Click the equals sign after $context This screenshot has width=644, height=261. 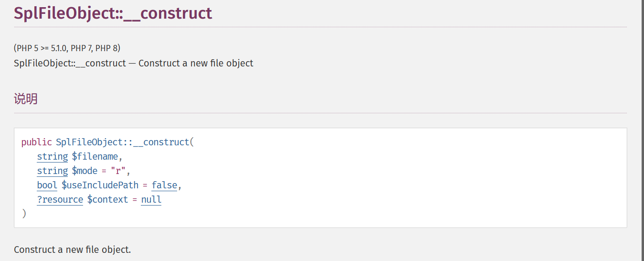tap(135, 200)
